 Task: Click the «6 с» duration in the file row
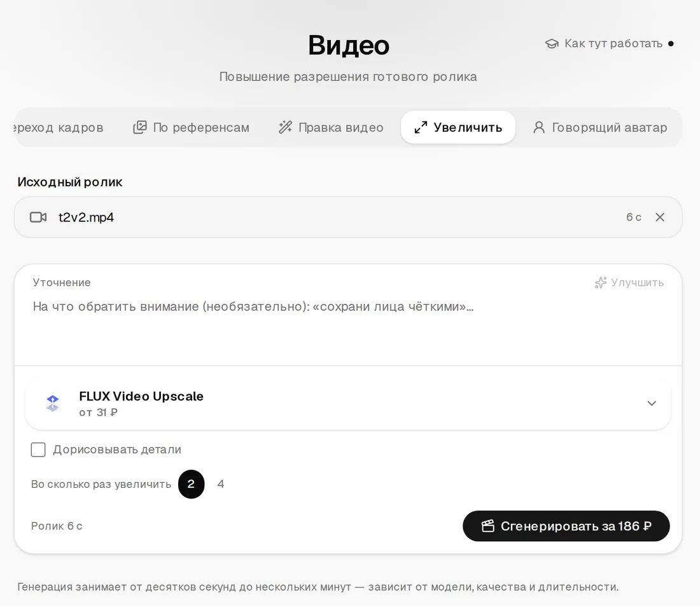coord(633,217)
